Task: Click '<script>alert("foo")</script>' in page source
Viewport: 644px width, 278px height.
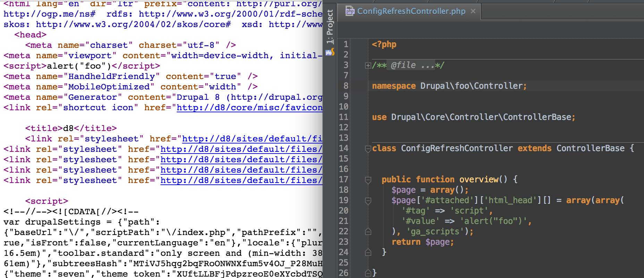Action: (x=82, y=66)
